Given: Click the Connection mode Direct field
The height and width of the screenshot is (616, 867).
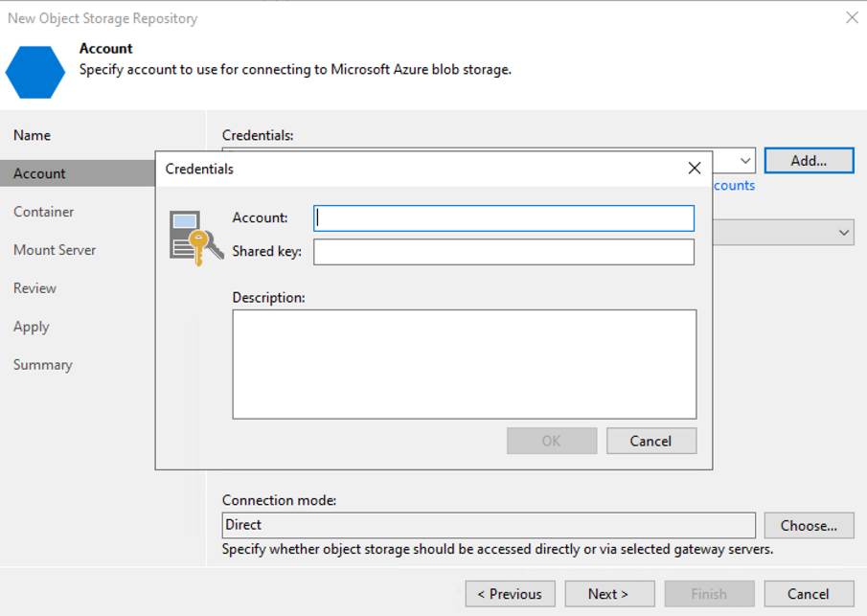Looking at the screenshot, I should (489, 525).
